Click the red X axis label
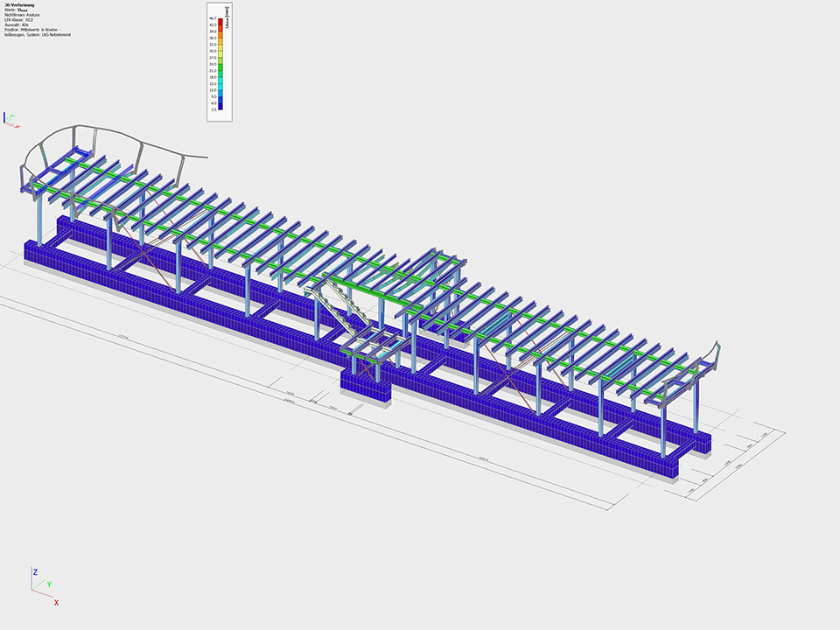This screenshot has height=630, width=840. coord(56,603)
